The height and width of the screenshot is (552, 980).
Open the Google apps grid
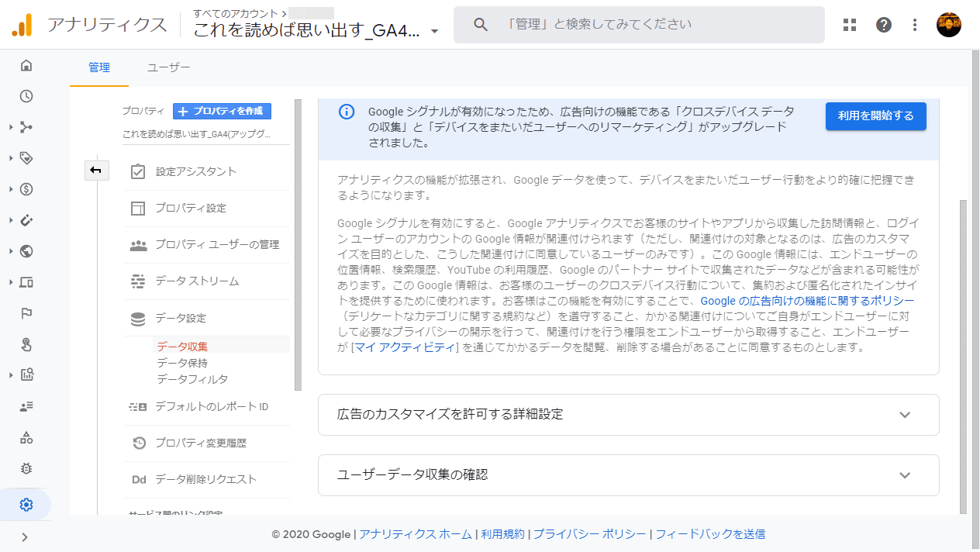click(850, 25)
